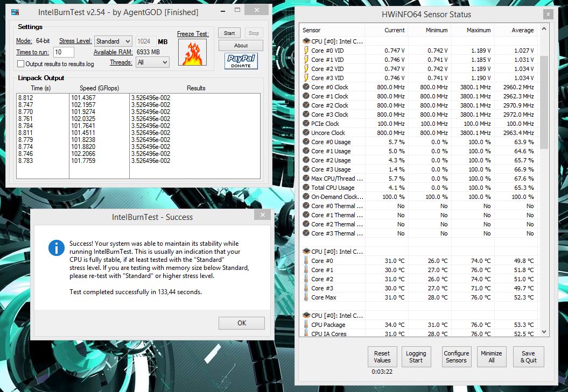This screenshot has height=392, width=568.
Task: Click the PayPal Donate button
Action: [241, 61]
